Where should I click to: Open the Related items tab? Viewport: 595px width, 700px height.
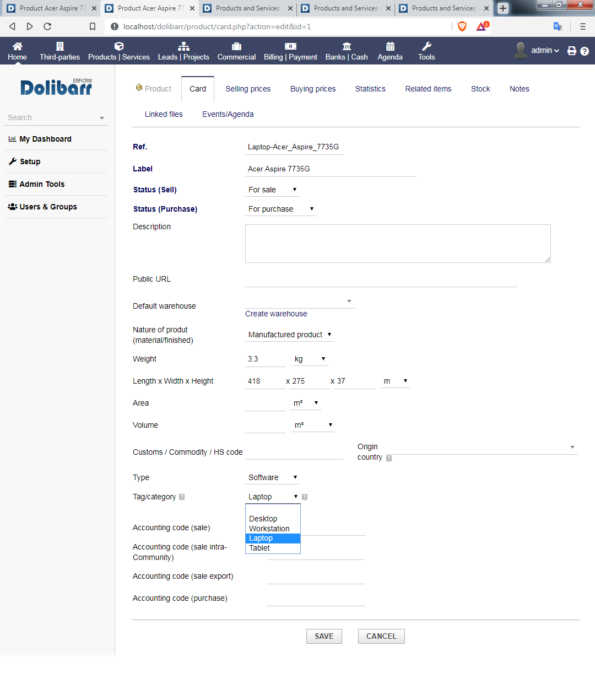[428, 89]
